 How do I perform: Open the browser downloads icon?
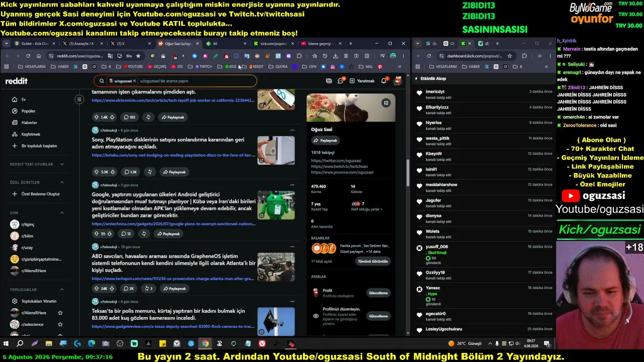pos(336,56)
